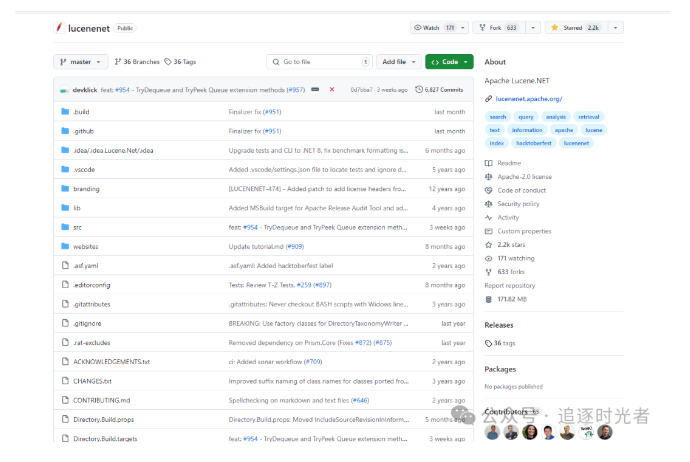Screen dimensions: 690x462
Task: Open pull request #709 in ACKNOWLEDGEMENTS row
Action: 313,362
